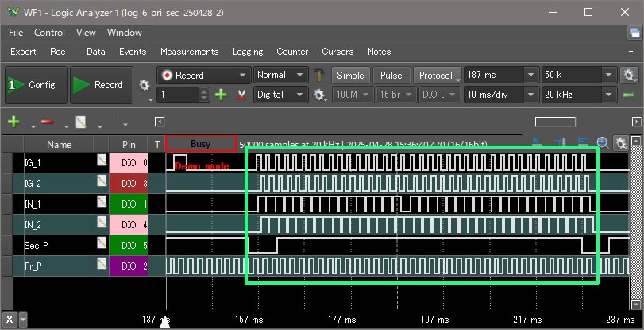The image size is (644, 330).
Task: Select the IN_1 channel name
Action: pyautogui.click(x=33, y=204)
